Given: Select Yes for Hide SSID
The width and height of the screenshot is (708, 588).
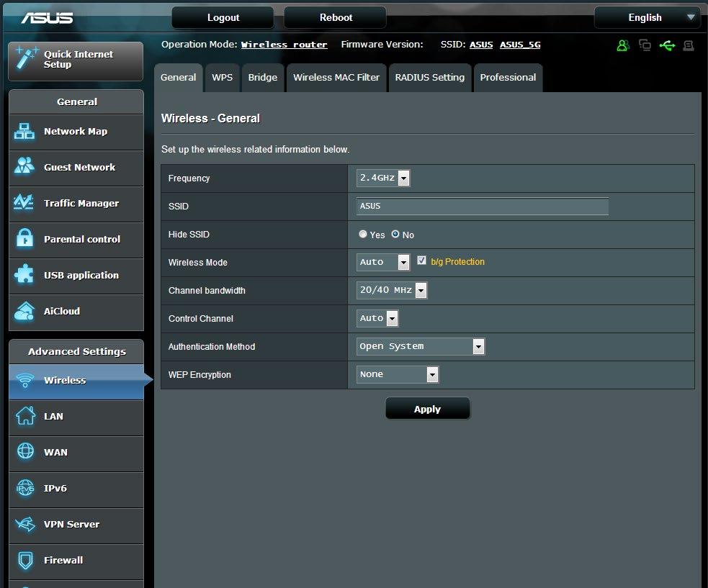Looking at the screenshot, I should 362,234.
